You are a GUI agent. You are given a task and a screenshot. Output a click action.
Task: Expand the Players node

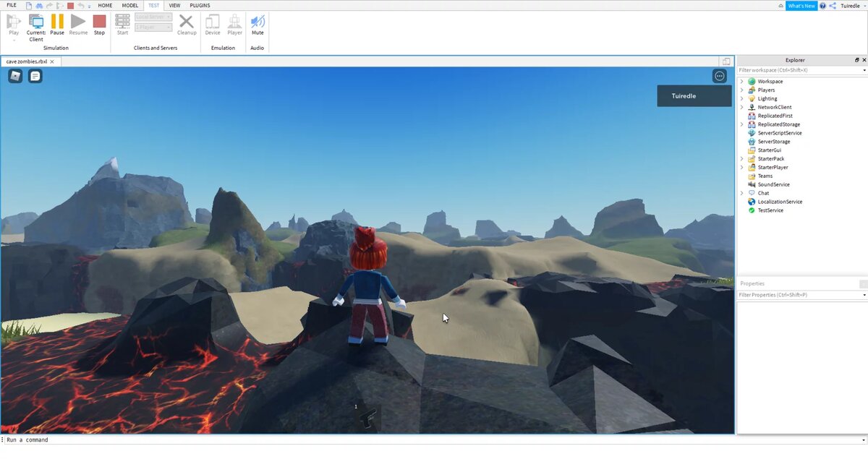741,90
